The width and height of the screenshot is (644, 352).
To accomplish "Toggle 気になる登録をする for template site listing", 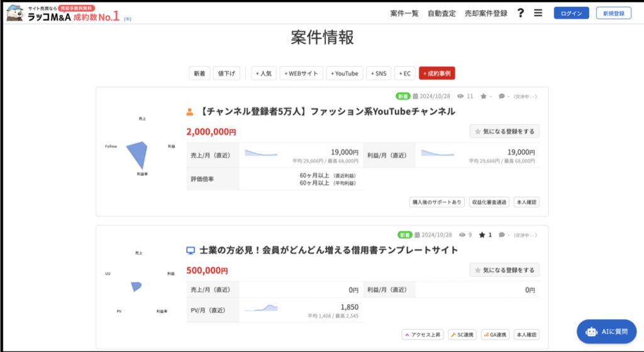I will click(504, 270).
